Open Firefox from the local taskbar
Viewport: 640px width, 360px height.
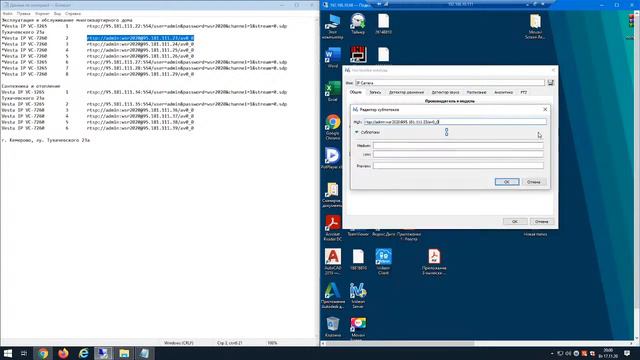click(x=63, y=353)
